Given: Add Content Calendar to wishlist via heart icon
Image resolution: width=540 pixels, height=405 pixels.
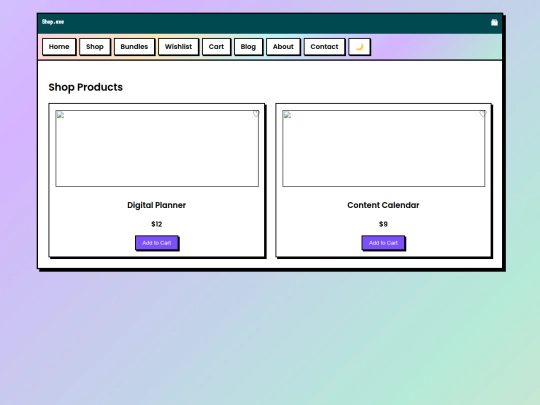Looking at the screenshot, I should (482, 114).
